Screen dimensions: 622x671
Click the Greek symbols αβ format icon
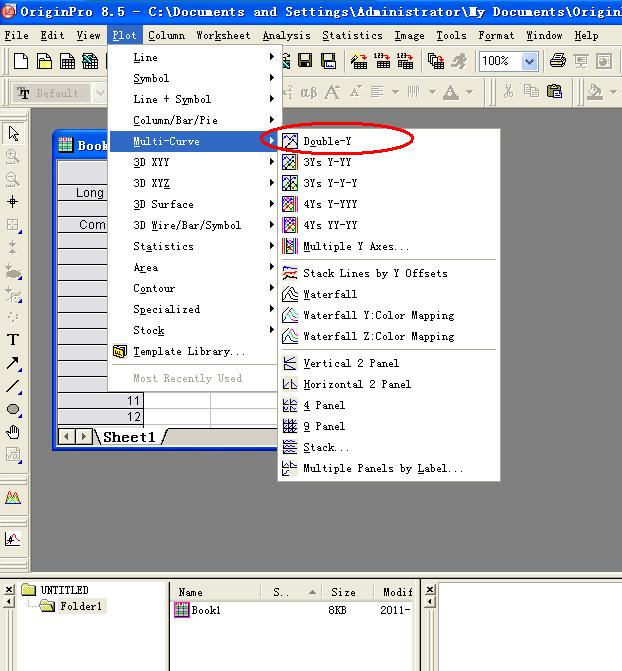(309, 92)
